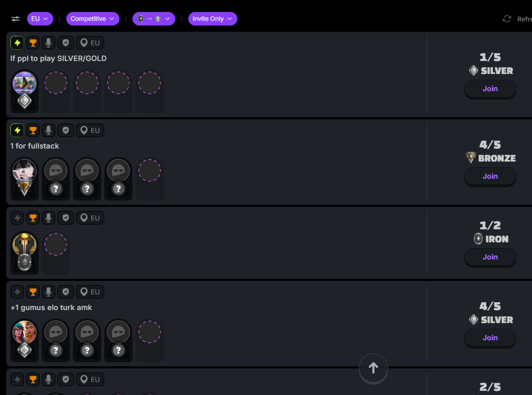Click lightning icon in the 2/5 lobby

(x=17, y=379)
